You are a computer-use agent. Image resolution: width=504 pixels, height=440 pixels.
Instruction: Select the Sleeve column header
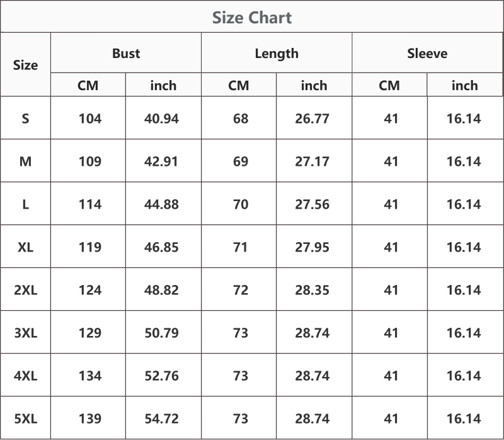point(427,53)
